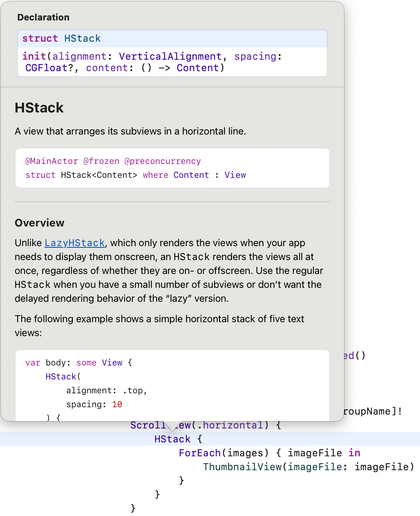
Task: Click ForEach in the source editor
Action: [199, 453]
